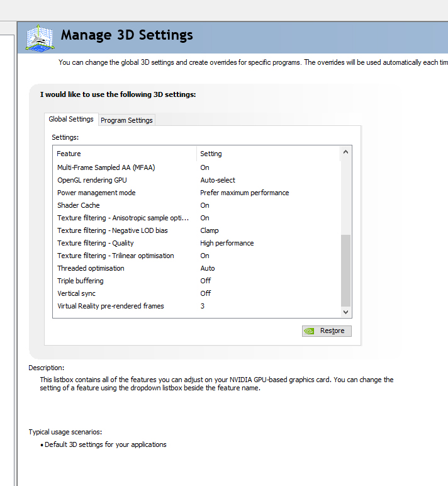This screenshot has height=486, width=448.
Task: Open the Texture filtering - Quality setting value
Action: pyautogui.click(x=227, y=243)
